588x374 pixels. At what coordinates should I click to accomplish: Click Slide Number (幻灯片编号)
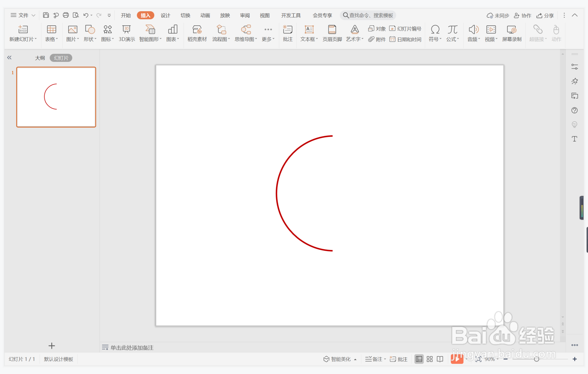click(405, 29)
